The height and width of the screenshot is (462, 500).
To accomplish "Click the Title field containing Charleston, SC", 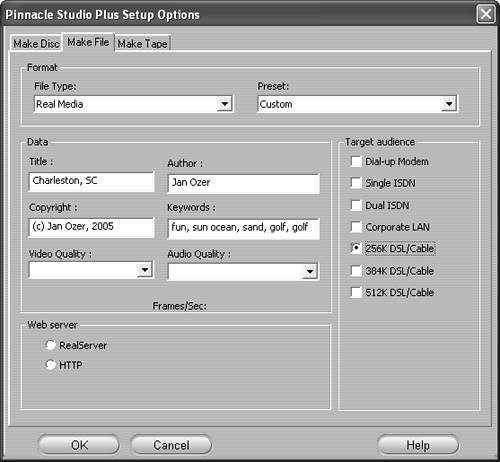I will (91, 181).
